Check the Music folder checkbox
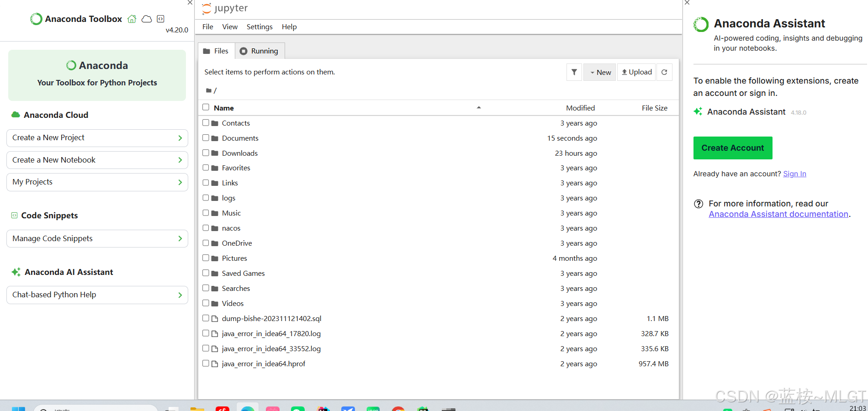868x411 pixels. 206,213
